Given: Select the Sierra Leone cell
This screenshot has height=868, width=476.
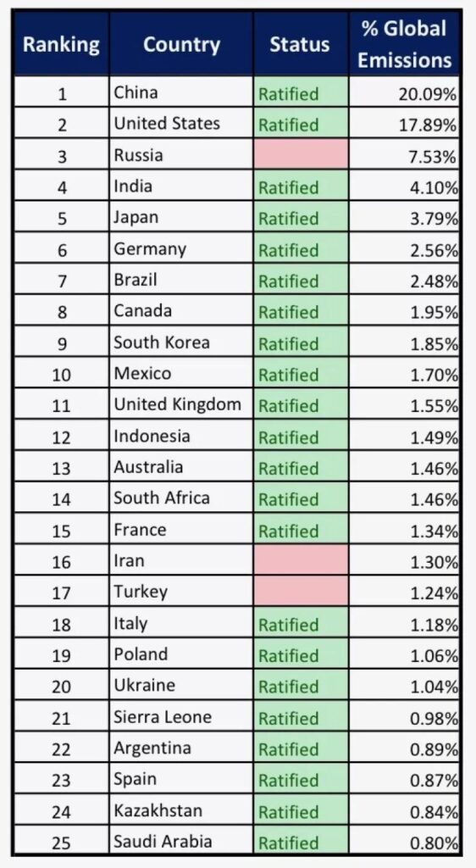Looking at the screenshot, I should click(181, 715).
